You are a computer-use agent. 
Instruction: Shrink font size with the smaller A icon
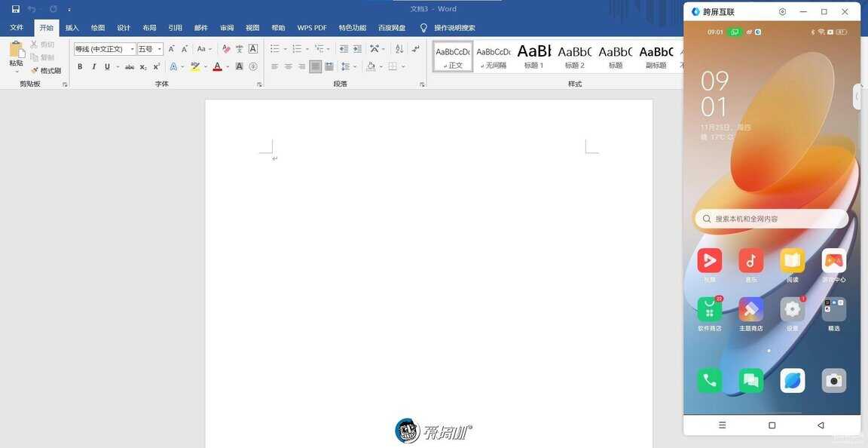pos(185,49)
